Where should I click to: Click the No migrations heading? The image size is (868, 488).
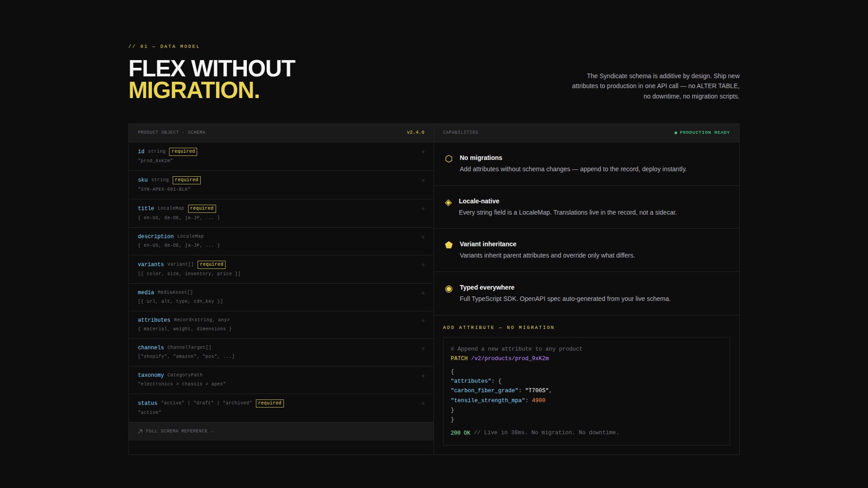pos(481,158)
